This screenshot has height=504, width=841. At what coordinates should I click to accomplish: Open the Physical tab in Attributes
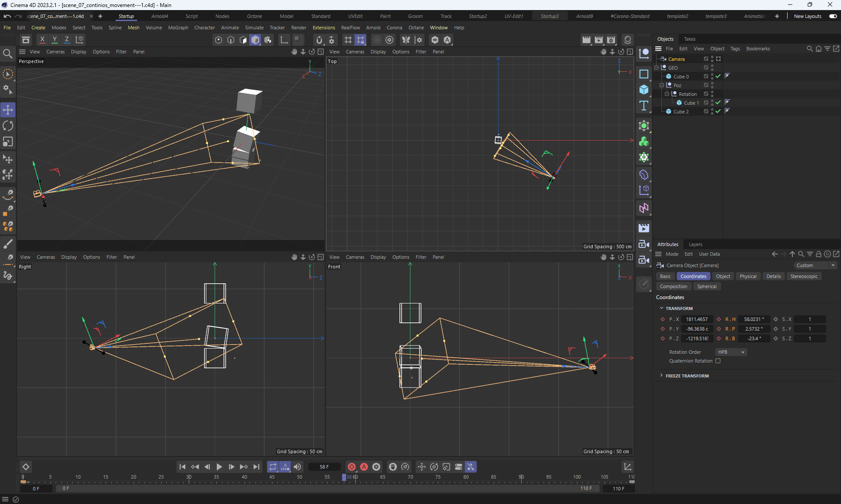pyautogui.click(x=748, y=276)
